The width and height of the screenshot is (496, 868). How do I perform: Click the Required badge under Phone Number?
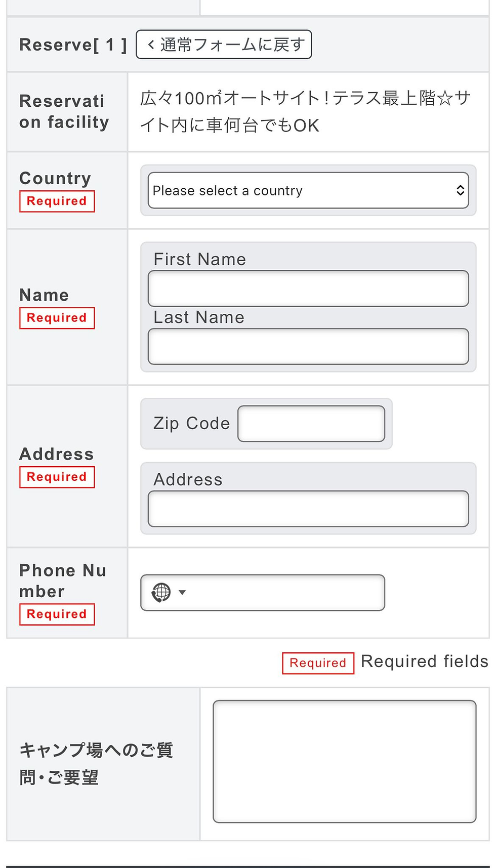pyautogui.click(x=57, y=614)
